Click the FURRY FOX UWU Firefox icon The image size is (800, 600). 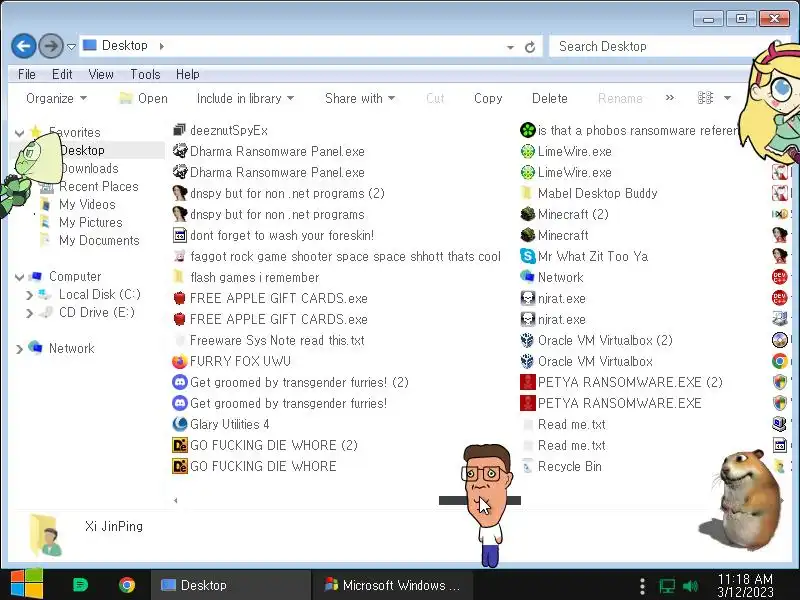click(x=179, y=361)
